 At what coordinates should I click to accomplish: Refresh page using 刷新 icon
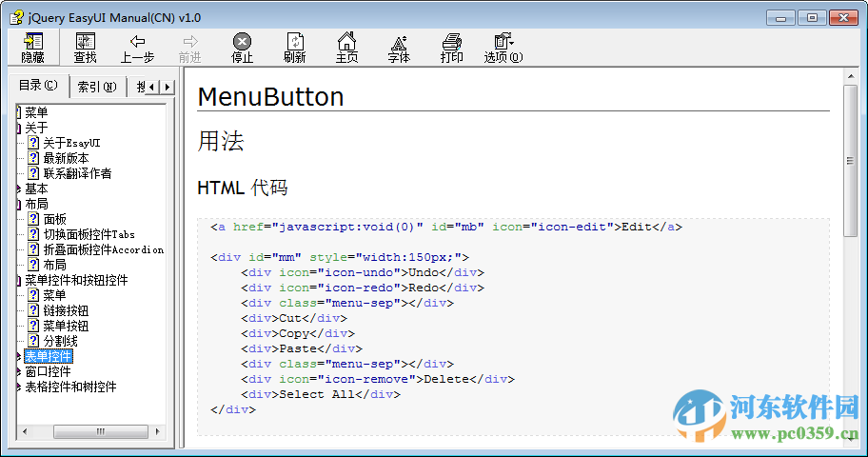(294, 48)
